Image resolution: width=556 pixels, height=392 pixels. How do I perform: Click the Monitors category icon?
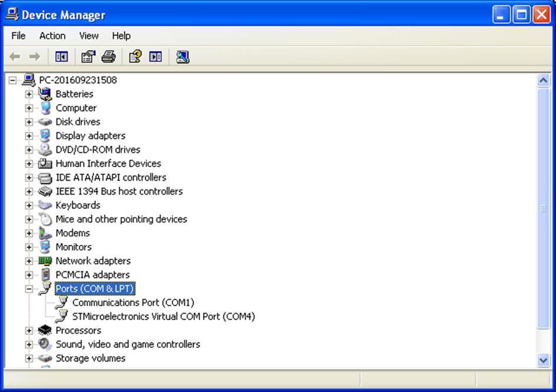45,247
